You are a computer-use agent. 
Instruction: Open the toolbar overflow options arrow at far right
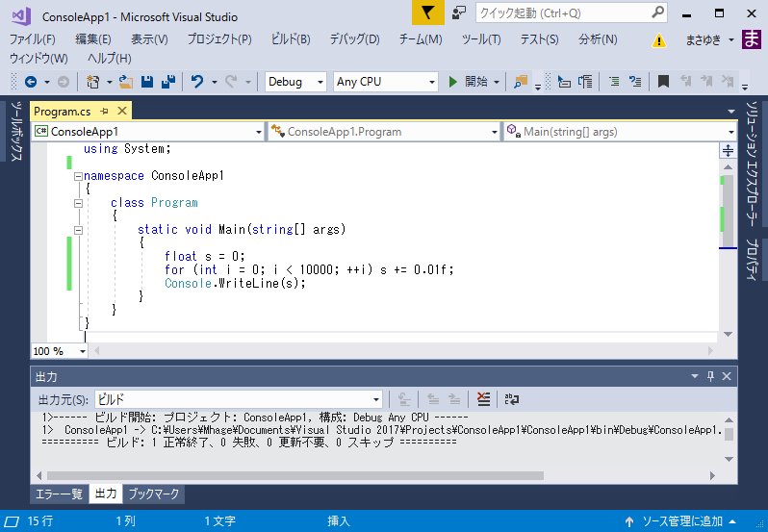(745, 87)
